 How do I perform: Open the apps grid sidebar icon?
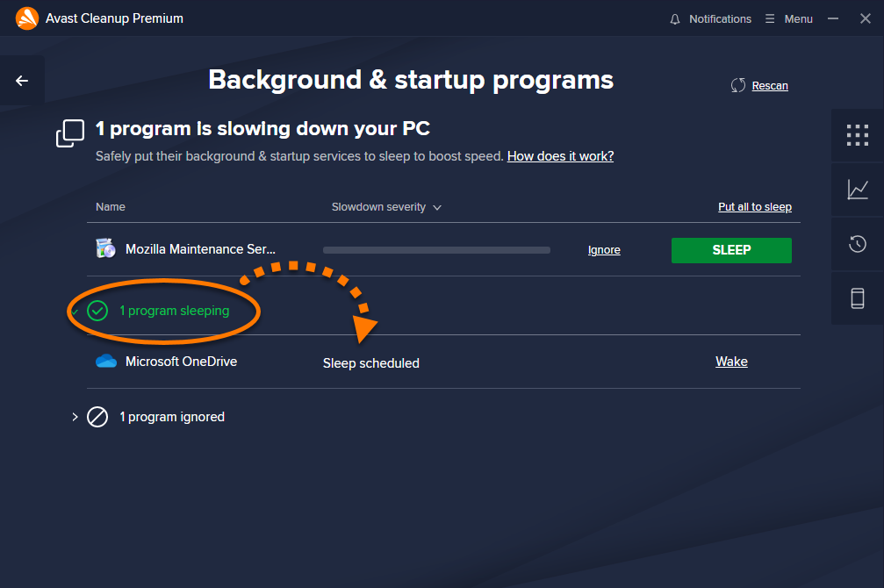857,135
